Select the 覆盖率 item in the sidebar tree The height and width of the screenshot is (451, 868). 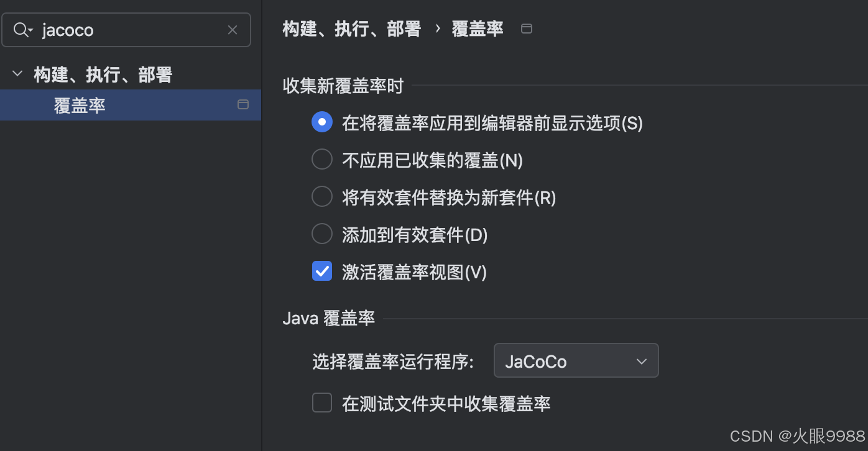(x=80, y=106)
